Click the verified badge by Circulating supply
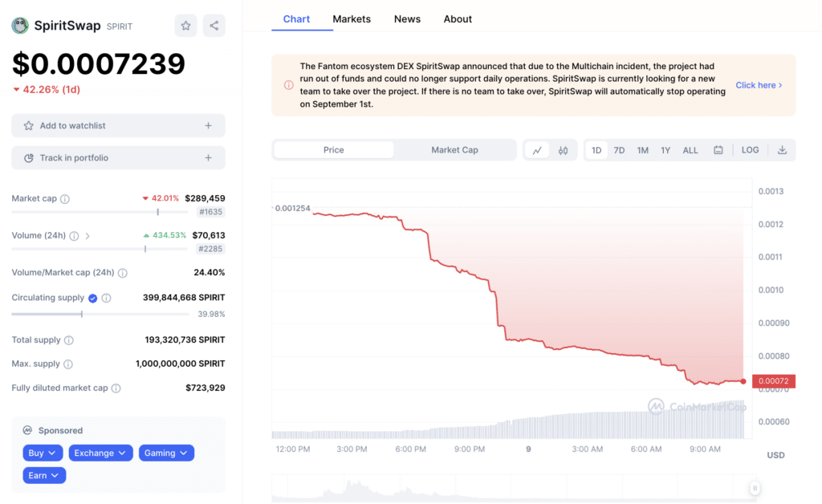This screenshot has height=504, width=822. pos(93,298)
